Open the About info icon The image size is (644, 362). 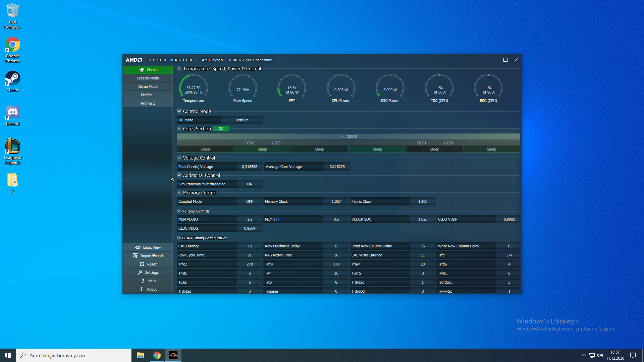(142, 289)
